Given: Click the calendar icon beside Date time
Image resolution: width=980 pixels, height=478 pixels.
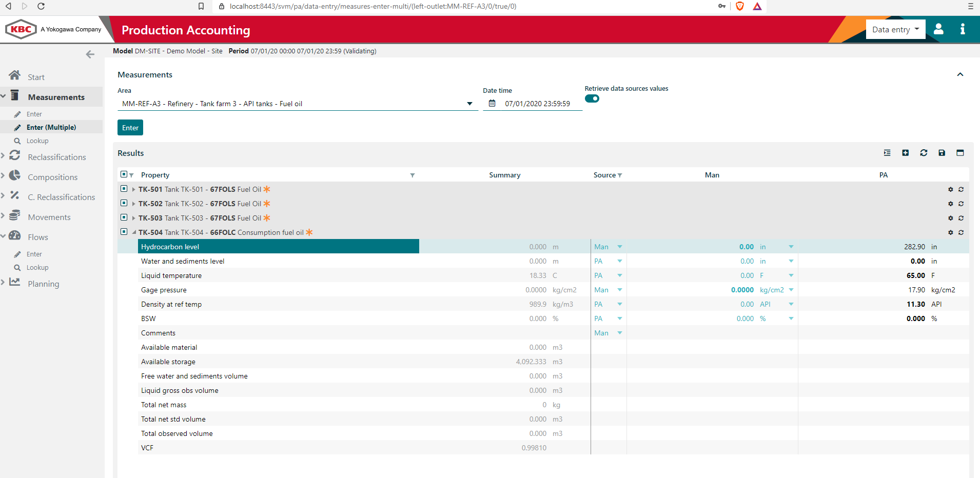Looking at the screenshot, I should pyautogui.click(x=492, y=103).
